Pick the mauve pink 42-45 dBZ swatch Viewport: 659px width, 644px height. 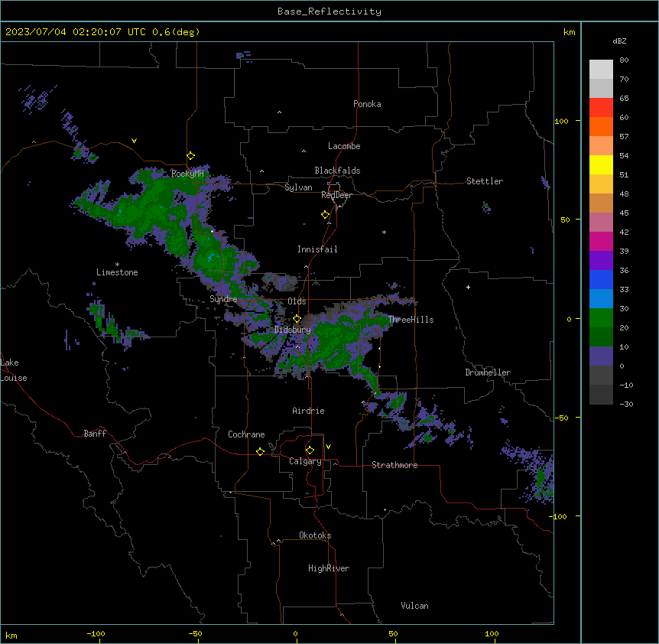pyautogui.click(x=601, y=222)
